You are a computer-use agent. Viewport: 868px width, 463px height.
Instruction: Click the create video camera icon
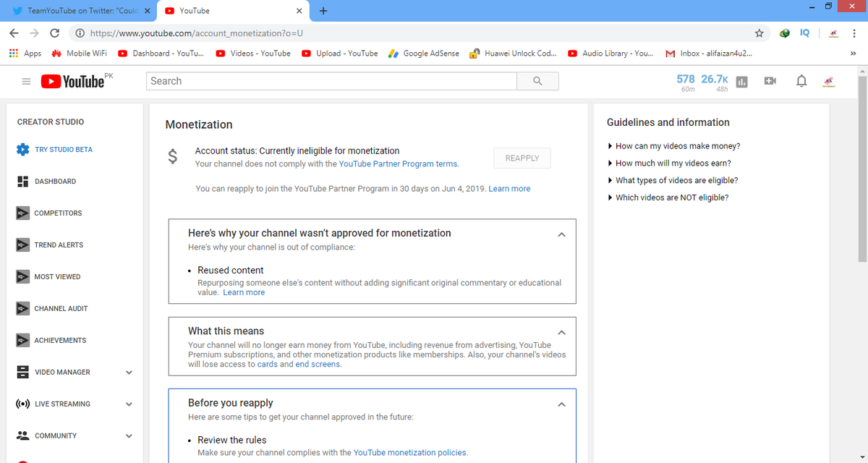(770, 81)
